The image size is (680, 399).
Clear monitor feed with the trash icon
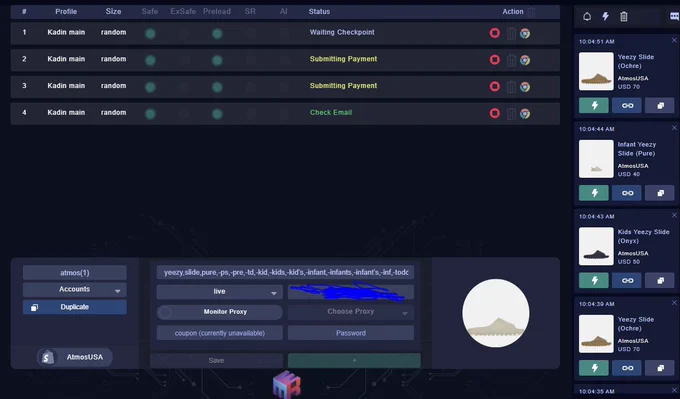click(x=624, y=17)
